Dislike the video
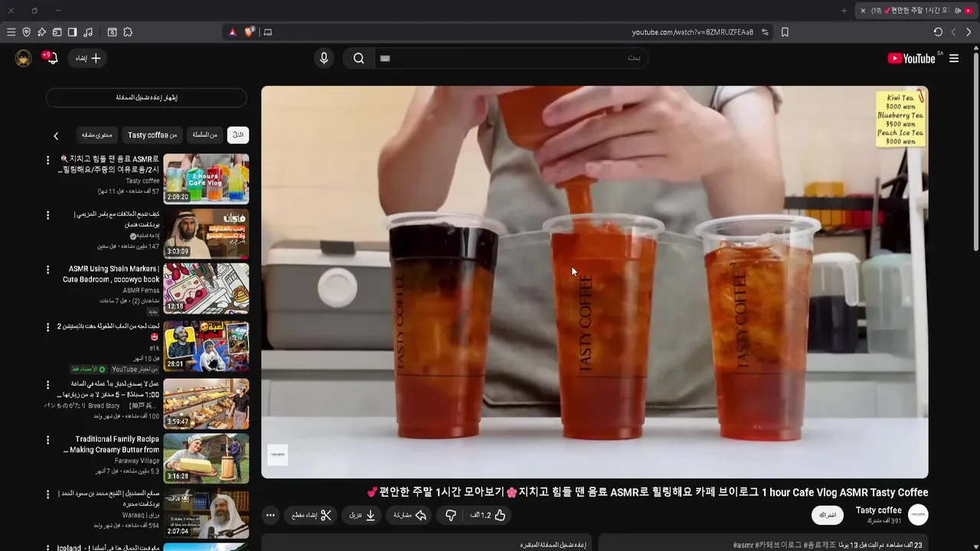980x551 pixels. tap(450, 516)
